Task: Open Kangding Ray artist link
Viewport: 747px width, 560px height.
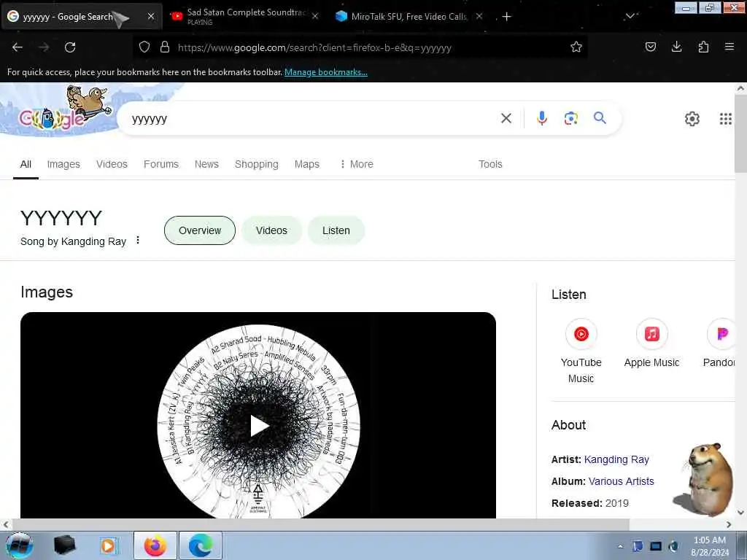Action: 616,459
